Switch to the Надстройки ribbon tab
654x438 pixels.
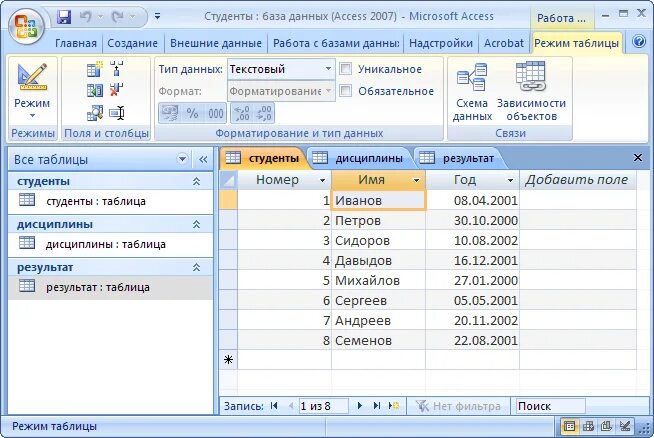tap(441, 43)
